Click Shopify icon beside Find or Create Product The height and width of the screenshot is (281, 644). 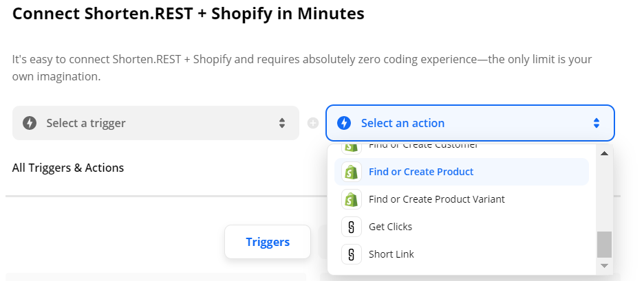351,172
